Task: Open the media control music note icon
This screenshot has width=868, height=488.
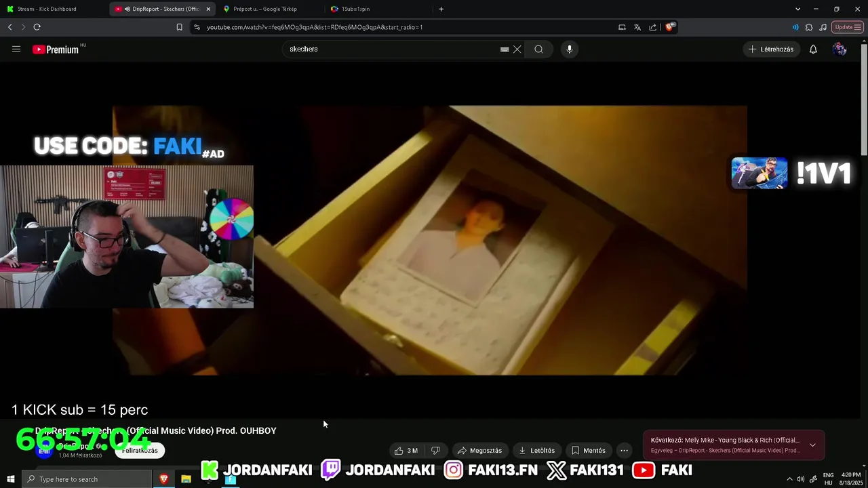Action: click(x=823, y=27)
